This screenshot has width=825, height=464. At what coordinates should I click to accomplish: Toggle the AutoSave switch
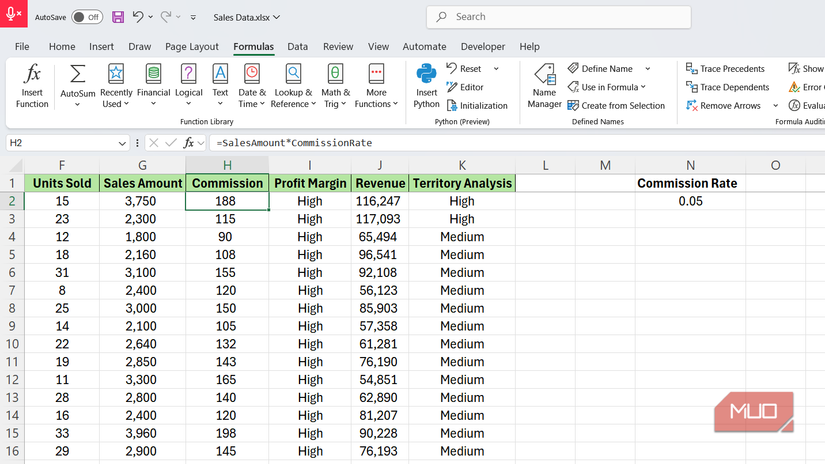pyautogui.click(x=87, y=17)
